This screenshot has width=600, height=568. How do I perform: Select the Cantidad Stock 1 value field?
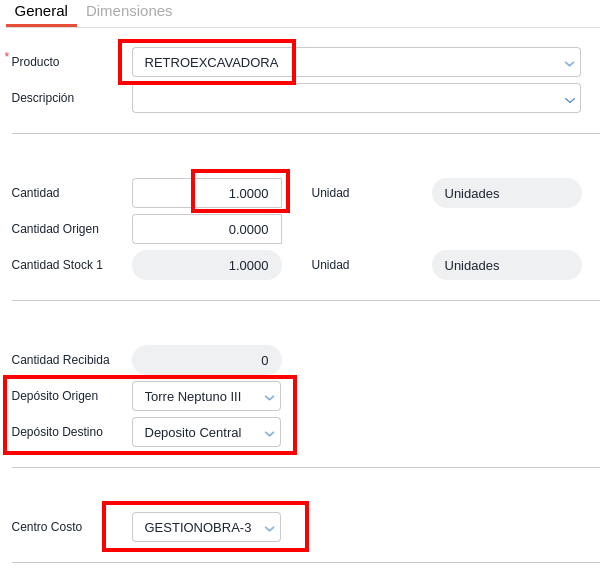click(x=207, y=265)
